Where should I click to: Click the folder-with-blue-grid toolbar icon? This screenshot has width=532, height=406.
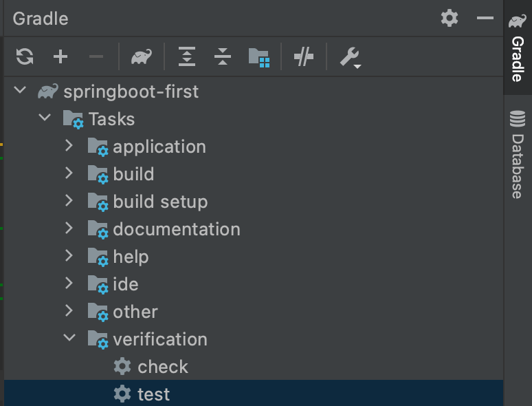[x=259, y=57]
